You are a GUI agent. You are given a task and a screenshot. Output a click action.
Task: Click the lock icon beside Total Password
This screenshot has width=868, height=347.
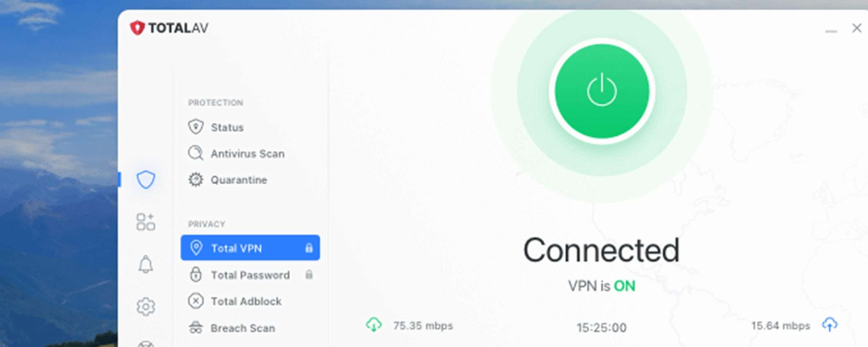[x=309, y=275]
